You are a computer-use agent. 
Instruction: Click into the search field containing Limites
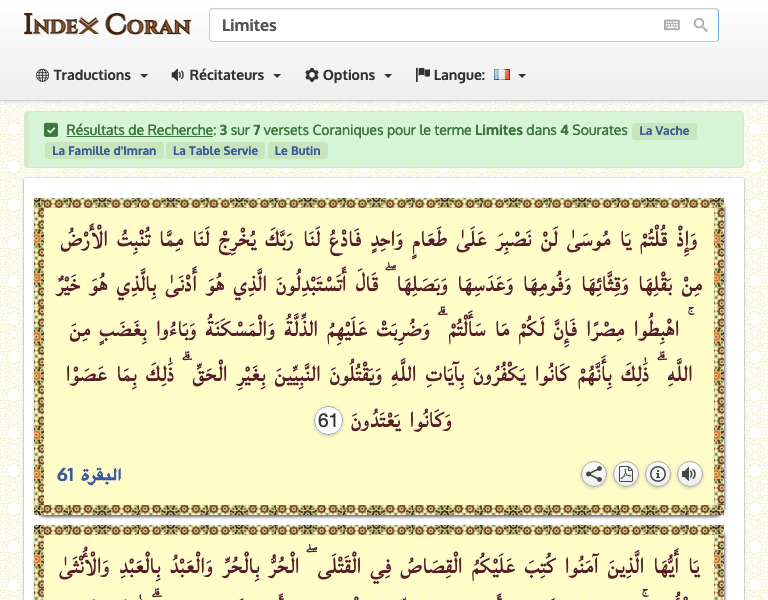click(430, 25)
